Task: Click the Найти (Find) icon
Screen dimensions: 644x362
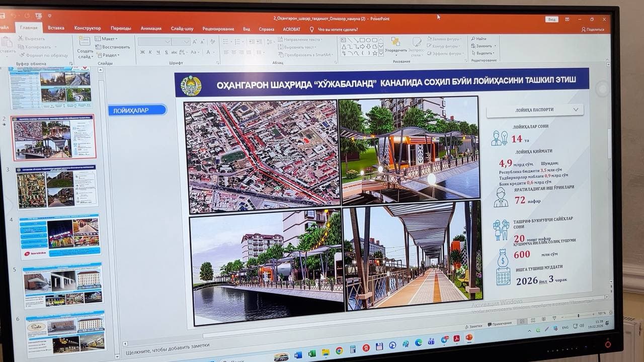Action: pyautogui.click(x=473, y=39)
